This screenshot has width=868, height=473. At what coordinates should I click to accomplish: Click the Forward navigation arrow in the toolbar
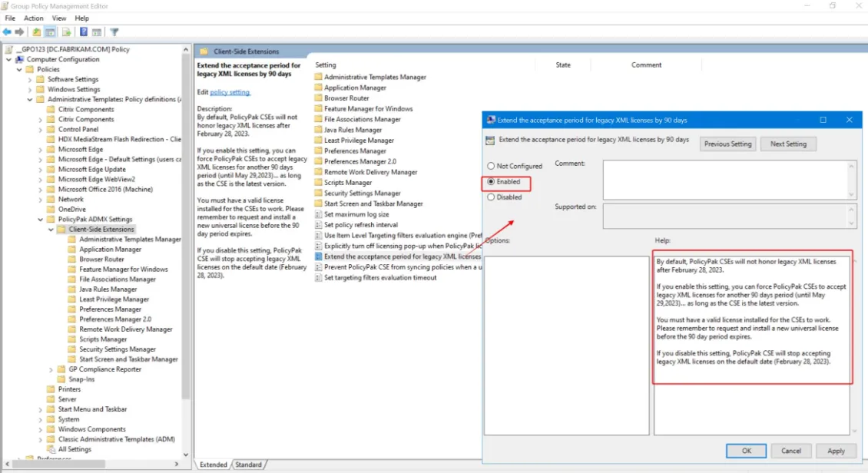(19, 31)
